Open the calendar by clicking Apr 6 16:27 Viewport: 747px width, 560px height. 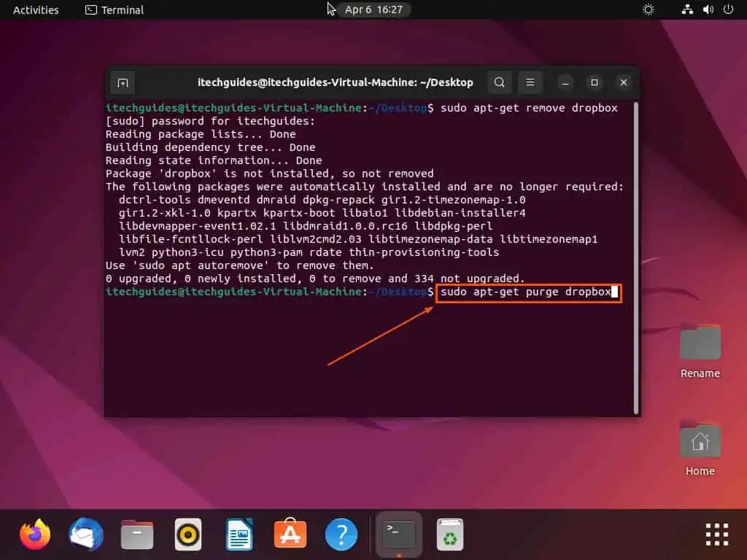[x=374, y=9]
